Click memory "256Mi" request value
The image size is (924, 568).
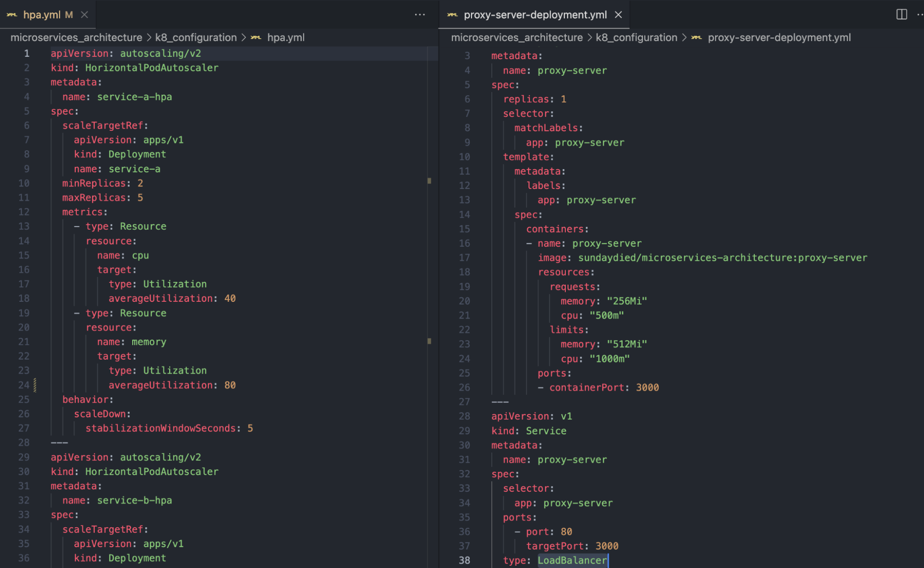(627, 301)
